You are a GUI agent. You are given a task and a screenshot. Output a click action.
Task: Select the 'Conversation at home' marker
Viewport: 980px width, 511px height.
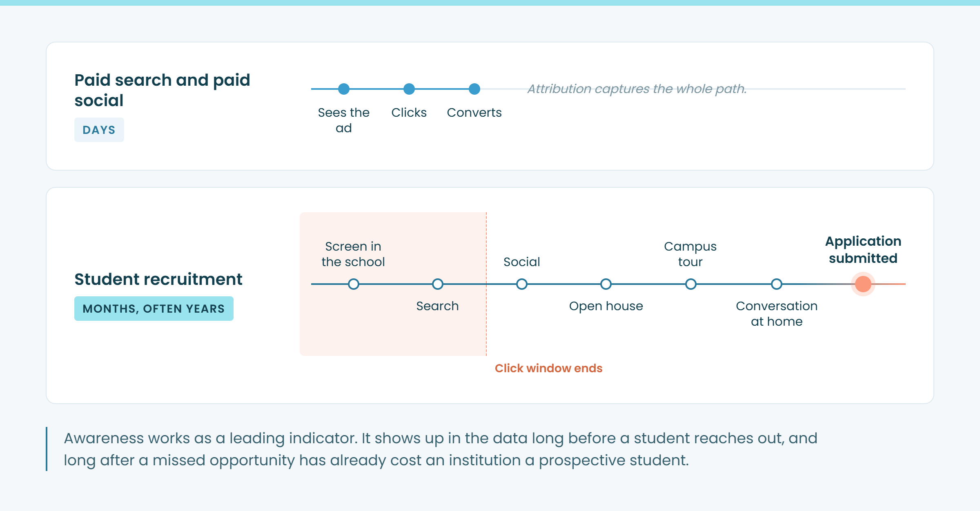[777, 284]
